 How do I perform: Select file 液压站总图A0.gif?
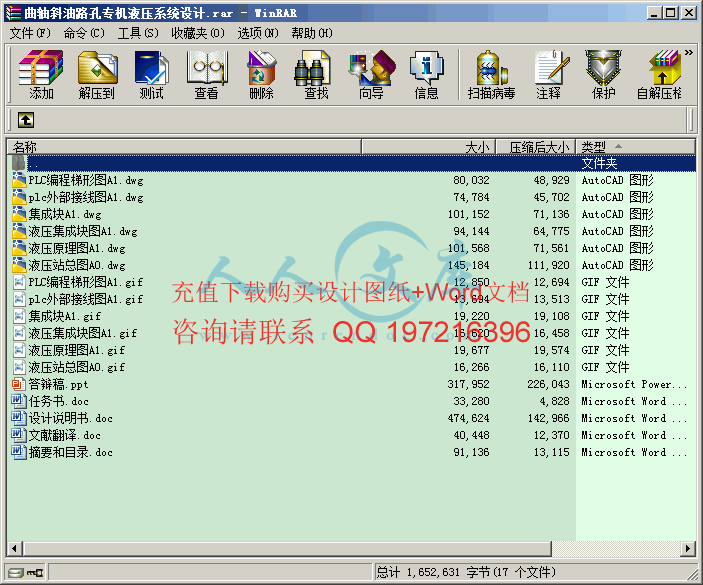coord(352,367)
